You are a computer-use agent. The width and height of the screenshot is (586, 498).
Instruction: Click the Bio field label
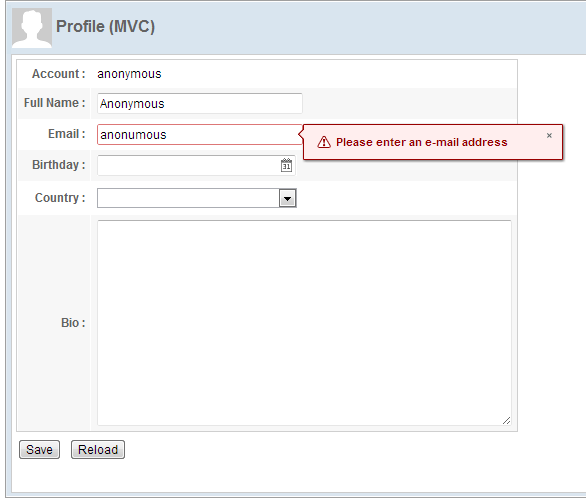pos(73,323)
